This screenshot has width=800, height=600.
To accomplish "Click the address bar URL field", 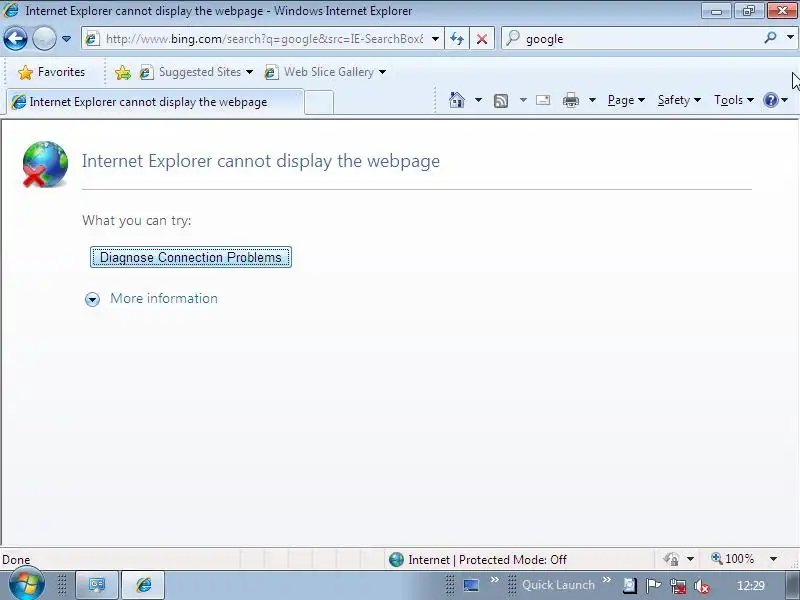I will pyautogui.click(x=264, y=39).
